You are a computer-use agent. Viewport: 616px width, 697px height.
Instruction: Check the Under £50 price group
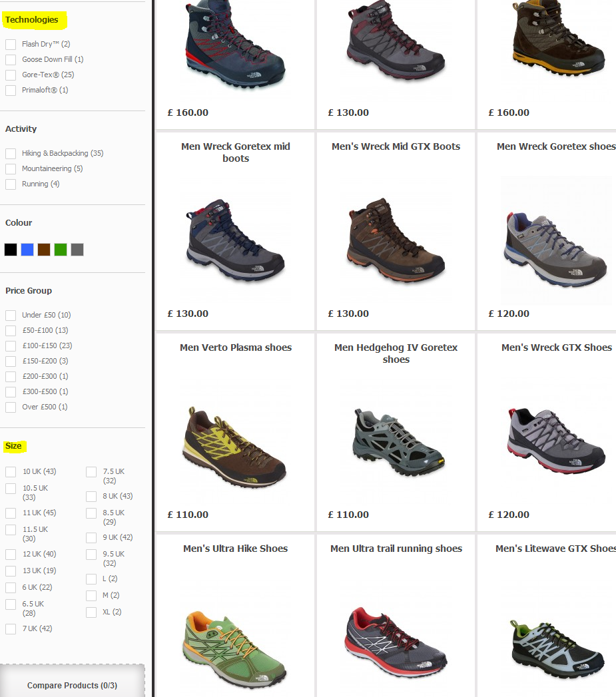tap(11, 316)
